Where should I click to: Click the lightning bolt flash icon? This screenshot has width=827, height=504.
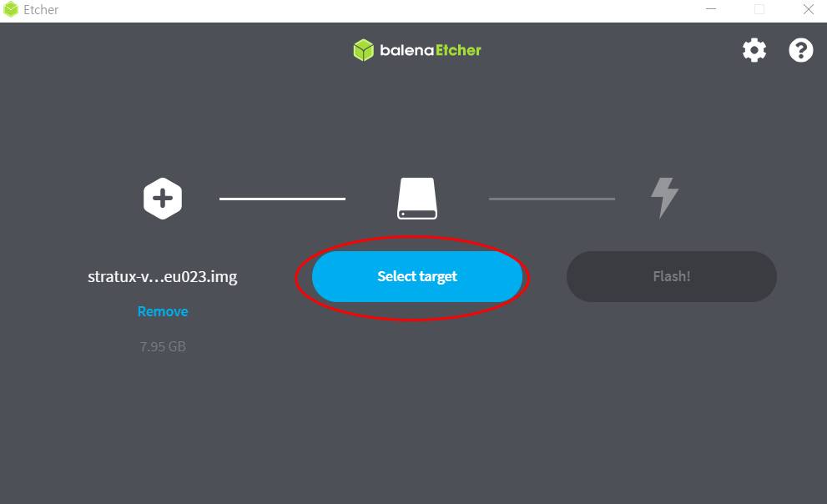coord(664,198)
